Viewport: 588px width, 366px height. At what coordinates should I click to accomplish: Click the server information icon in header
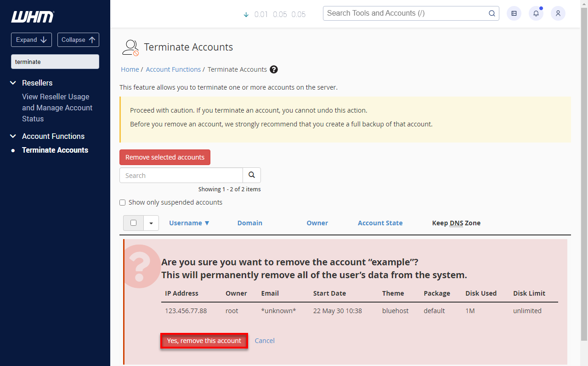514,13
